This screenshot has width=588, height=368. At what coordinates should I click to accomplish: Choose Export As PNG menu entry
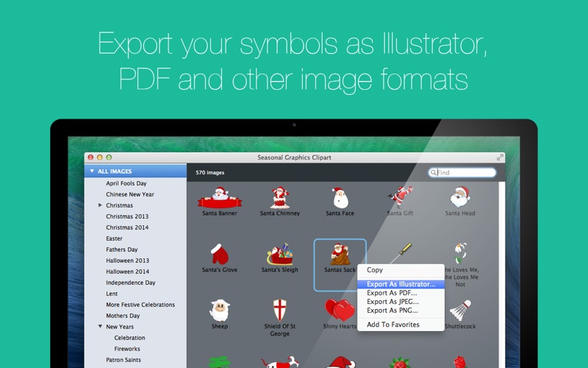coord(401,310)
